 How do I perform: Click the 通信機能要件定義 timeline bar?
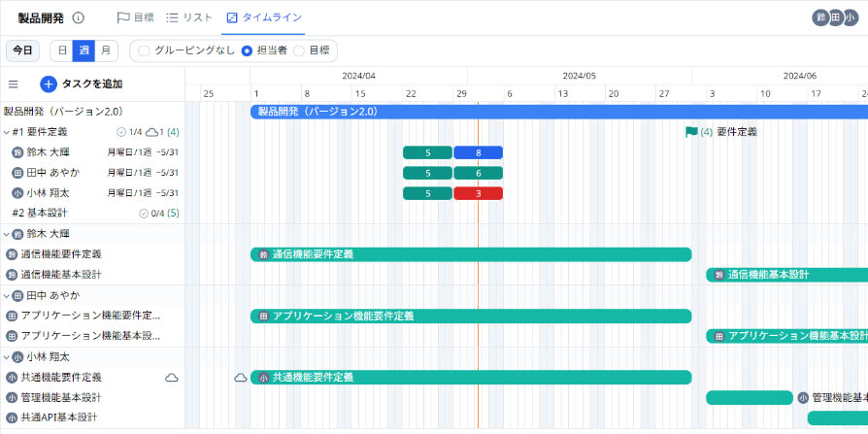471,254
